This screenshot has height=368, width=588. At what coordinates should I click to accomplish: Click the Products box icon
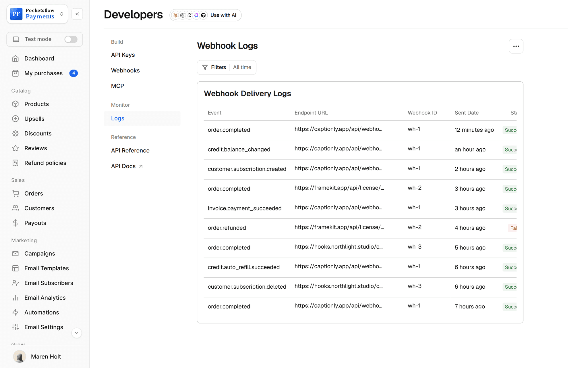(16, 104)
